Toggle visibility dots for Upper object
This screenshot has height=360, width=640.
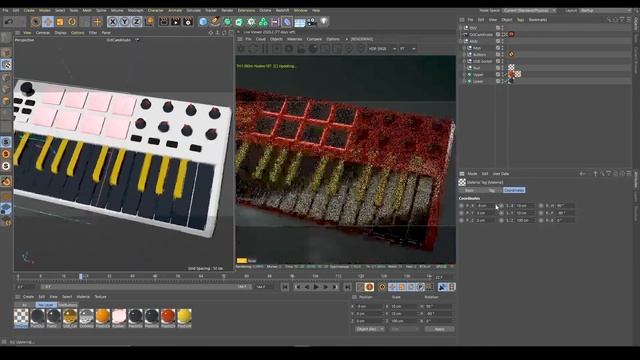(x=502, y=74)
